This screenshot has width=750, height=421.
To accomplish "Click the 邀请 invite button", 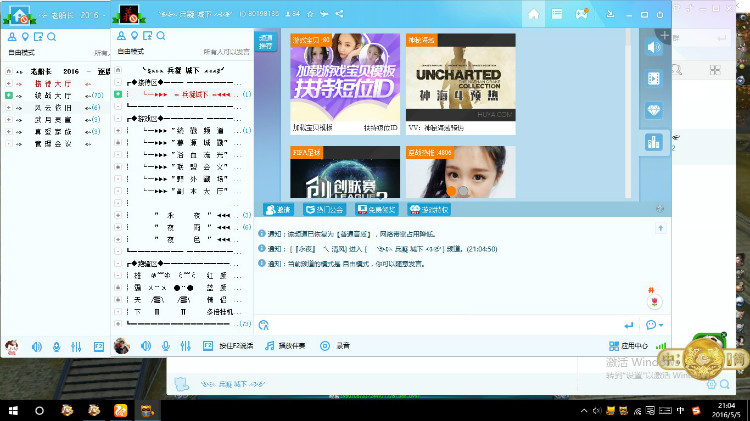I will (278, 210).
